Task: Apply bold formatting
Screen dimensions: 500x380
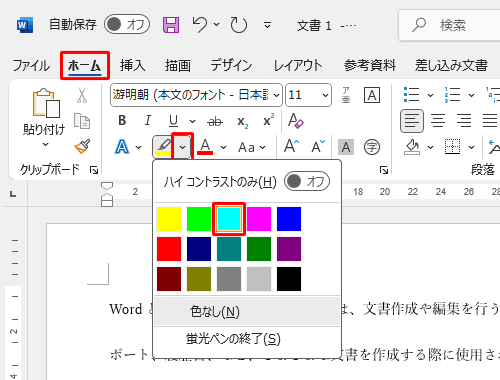Action: tap(122, 120)
